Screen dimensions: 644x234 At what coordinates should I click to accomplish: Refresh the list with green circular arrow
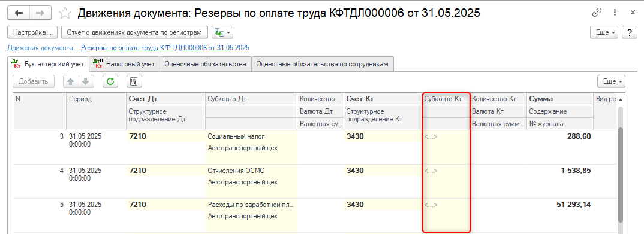coord(110,81)
